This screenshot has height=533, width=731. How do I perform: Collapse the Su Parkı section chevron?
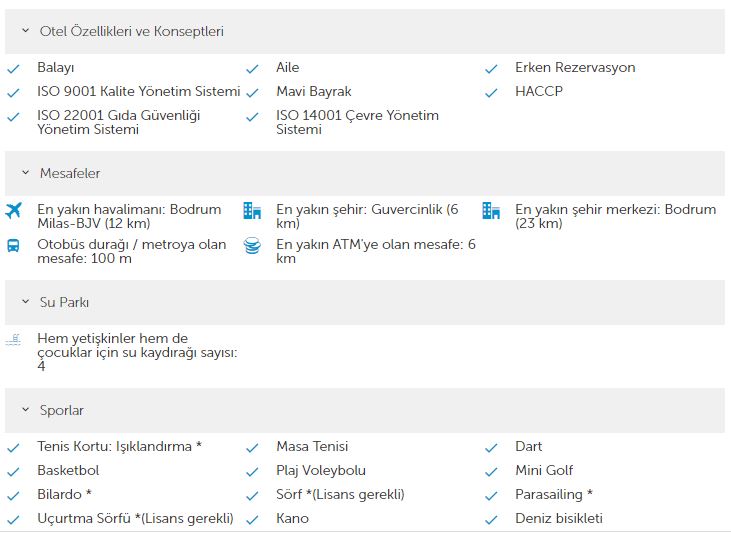pos(26,302)
